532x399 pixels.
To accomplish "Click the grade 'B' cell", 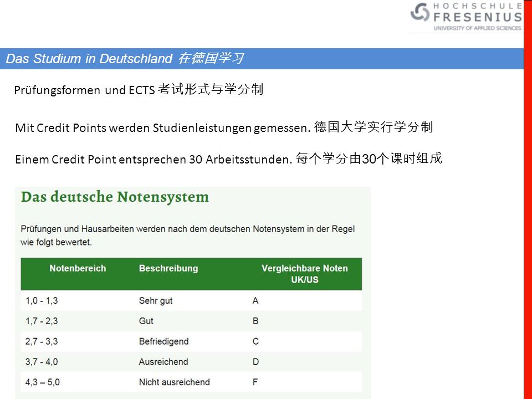I will click(x=255, y=321).
